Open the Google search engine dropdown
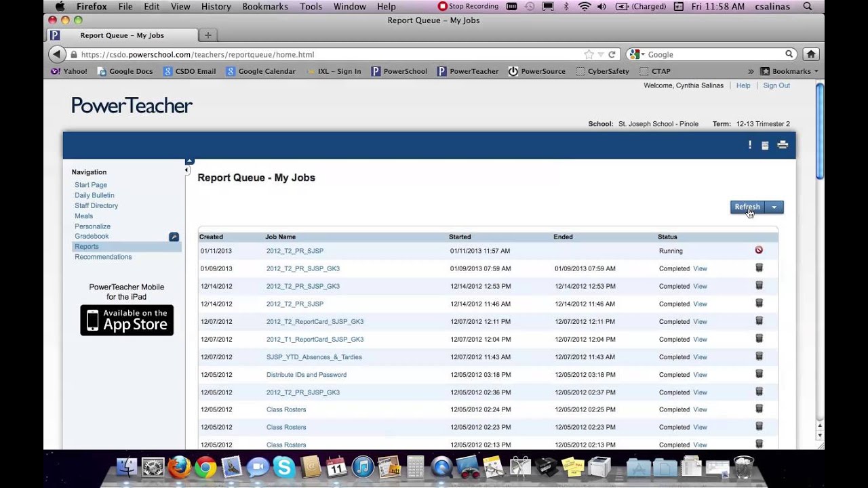 pyautogui.click(x=636, y=54)
